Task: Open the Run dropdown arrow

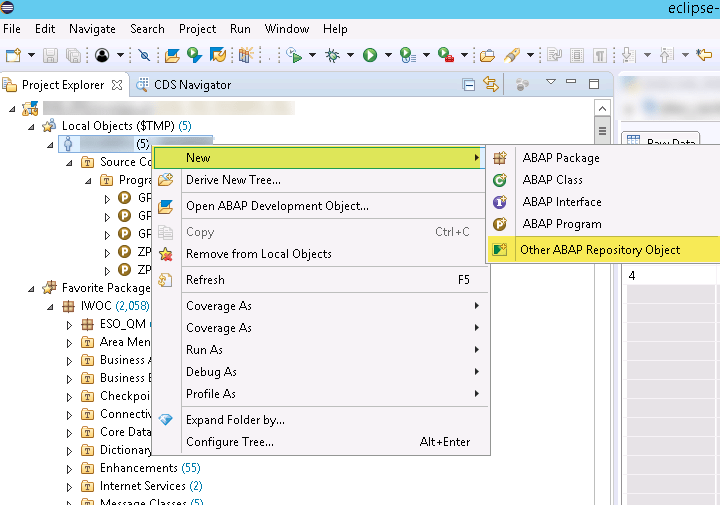Action: 388,55
